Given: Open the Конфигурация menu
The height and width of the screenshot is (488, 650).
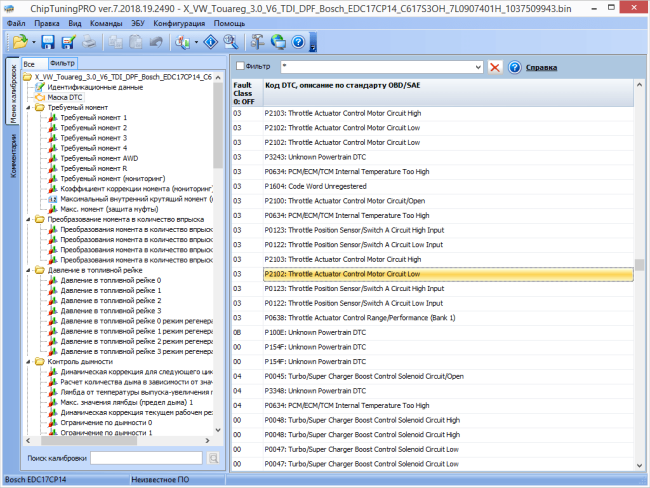Looking at the screenshot, I should [x=179, y=23].
